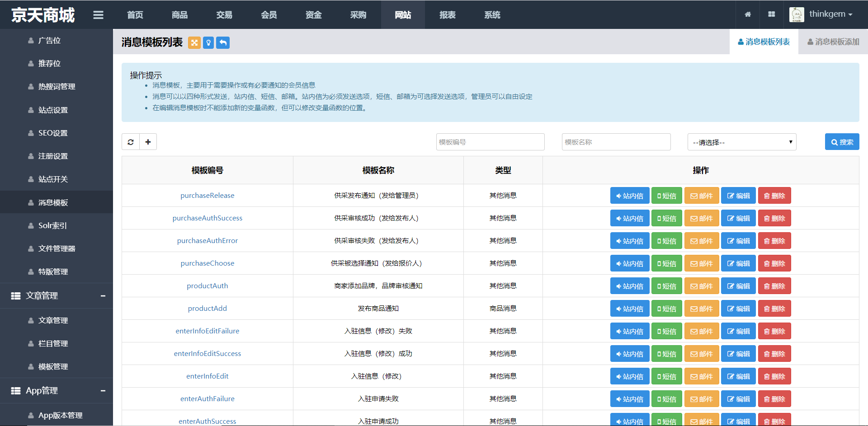Click 编辑 for purchaseChoose row
Image resolution: width=868 pixels, height=426 pixels.
click(738, 263)
